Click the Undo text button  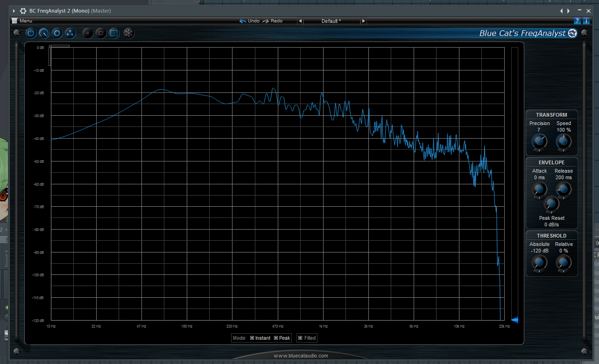pos(254,21)
